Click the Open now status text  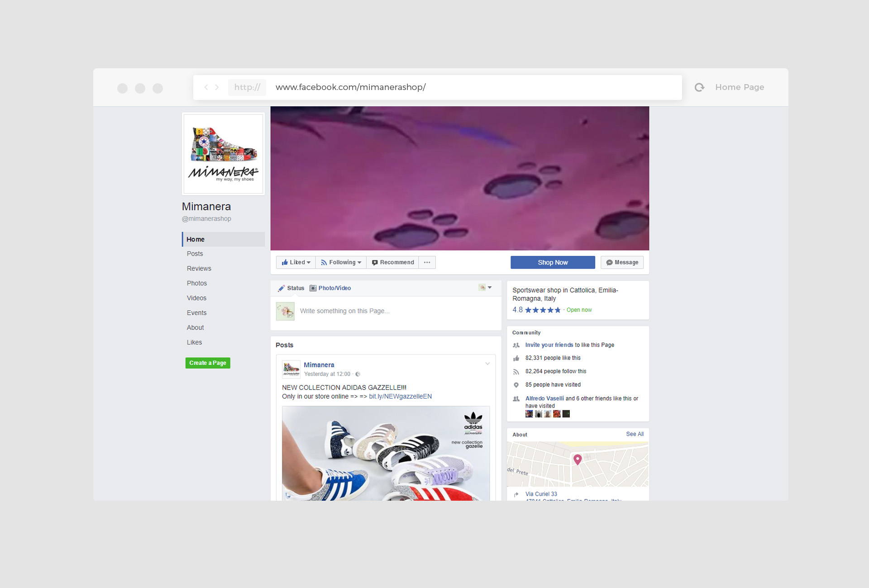(579, 310)
